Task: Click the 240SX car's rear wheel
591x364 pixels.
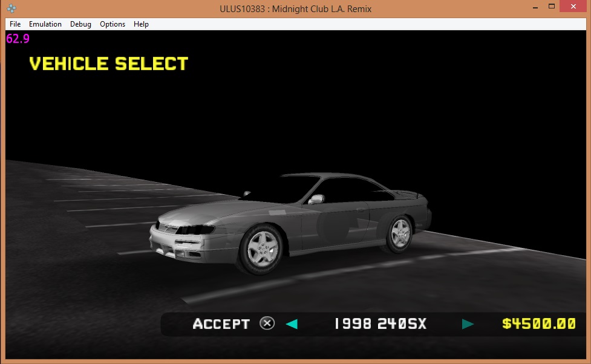Action: (399, 233)
